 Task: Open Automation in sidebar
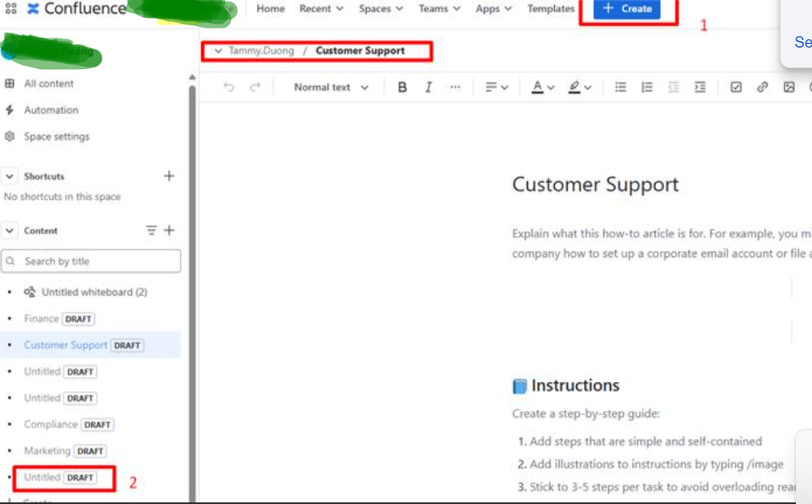click(x=50, y=110)
